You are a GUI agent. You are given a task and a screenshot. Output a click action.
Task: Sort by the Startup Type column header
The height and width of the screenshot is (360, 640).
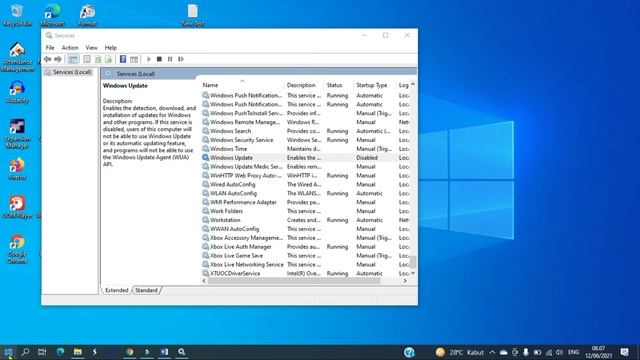375,85
